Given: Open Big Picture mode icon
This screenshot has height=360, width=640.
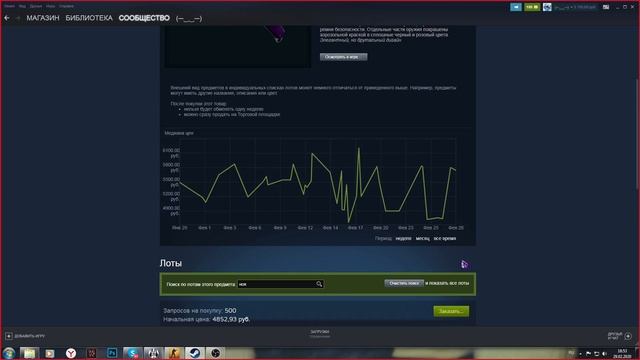Looking at the screenshot, I should (606, 7).
